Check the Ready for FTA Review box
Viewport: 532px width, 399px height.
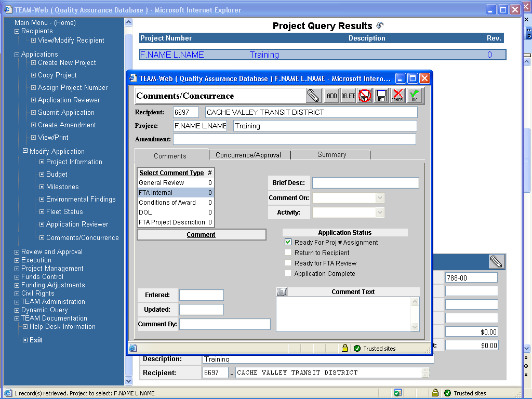tap(288, 263)
